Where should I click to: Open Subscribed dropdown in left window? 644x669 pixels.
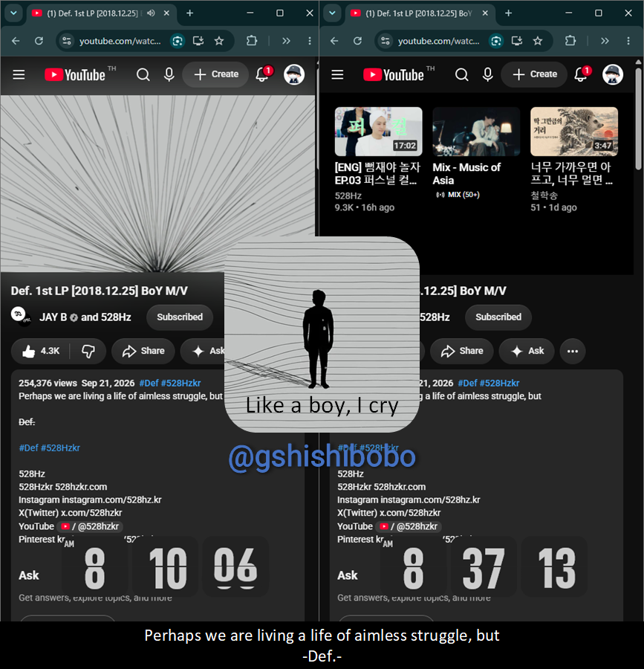point(180,317)
